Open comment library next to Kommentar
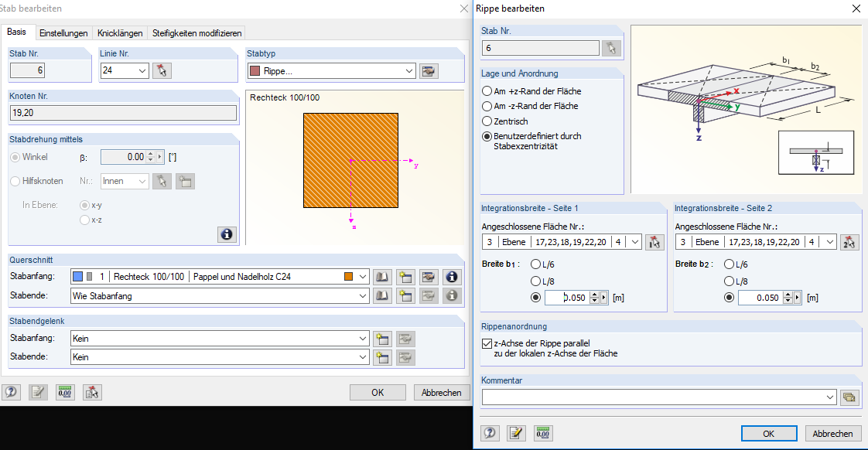This screenshot has height=450, width=868. 849,397
